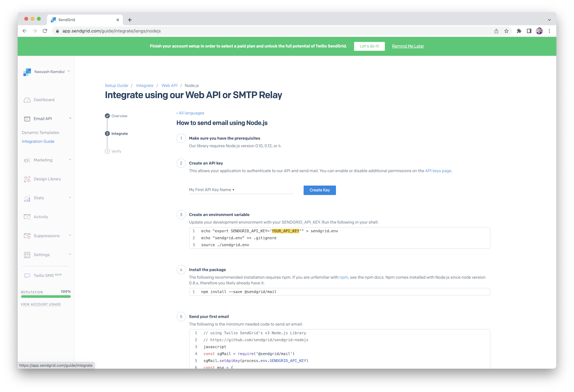Select the Verify step indicator
574x392 pixels.
(107, 151)
